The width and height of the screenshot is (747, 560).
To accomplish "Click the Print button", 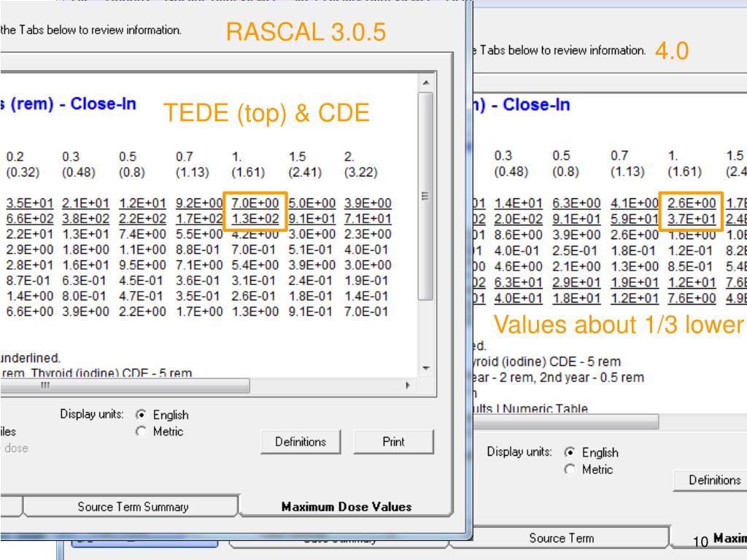I will point(393,442).
